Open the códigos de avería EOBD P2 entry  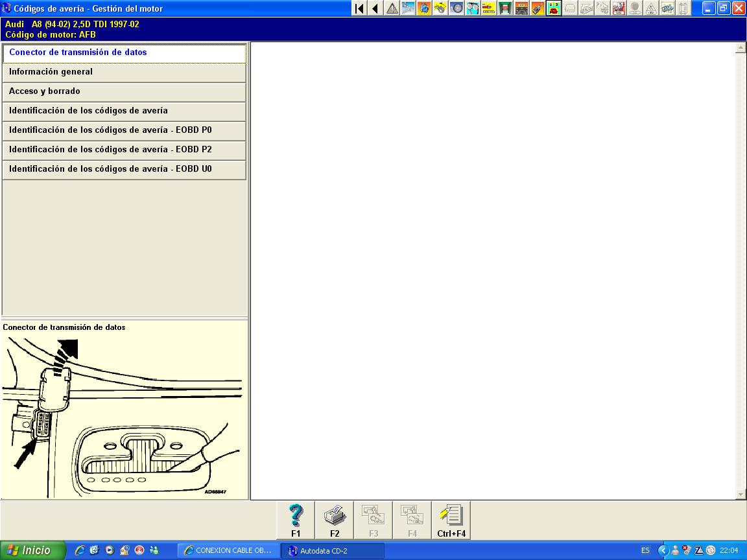[x=124, y=150]
